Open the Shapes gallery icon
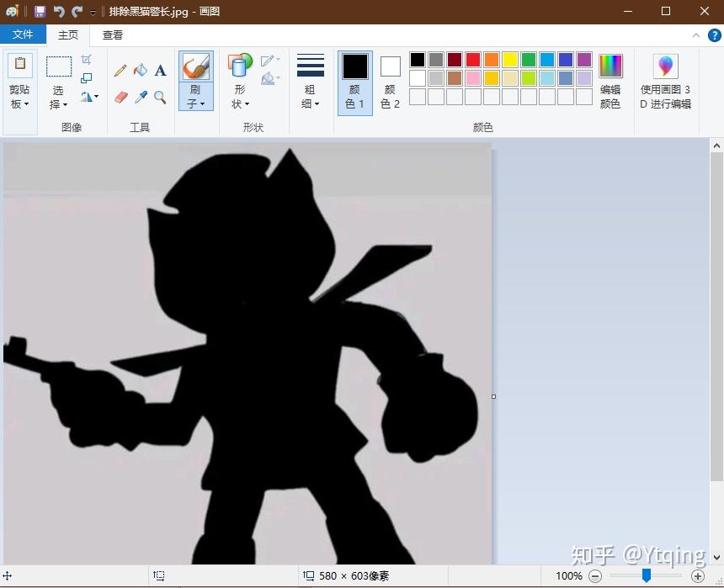Screen dimensions: 724x588 point(240,65)
